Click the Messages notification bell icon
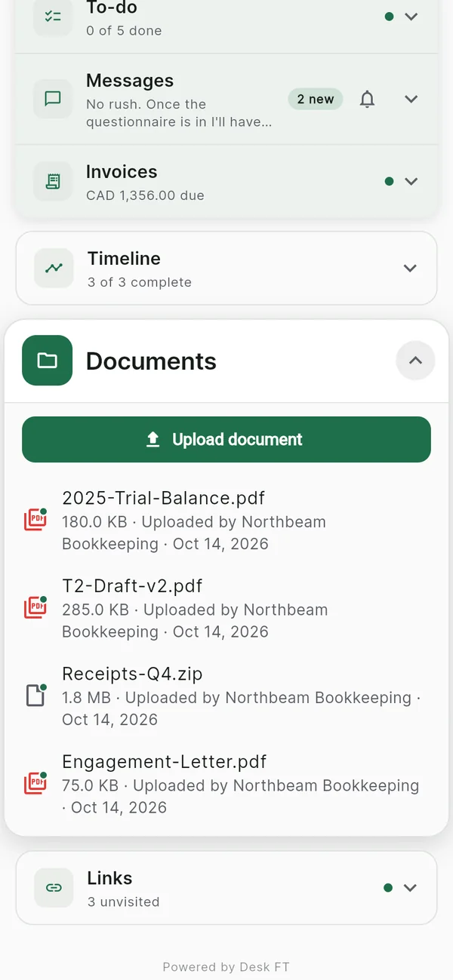Viewport: 453px width, 980px height. point(367,99)
